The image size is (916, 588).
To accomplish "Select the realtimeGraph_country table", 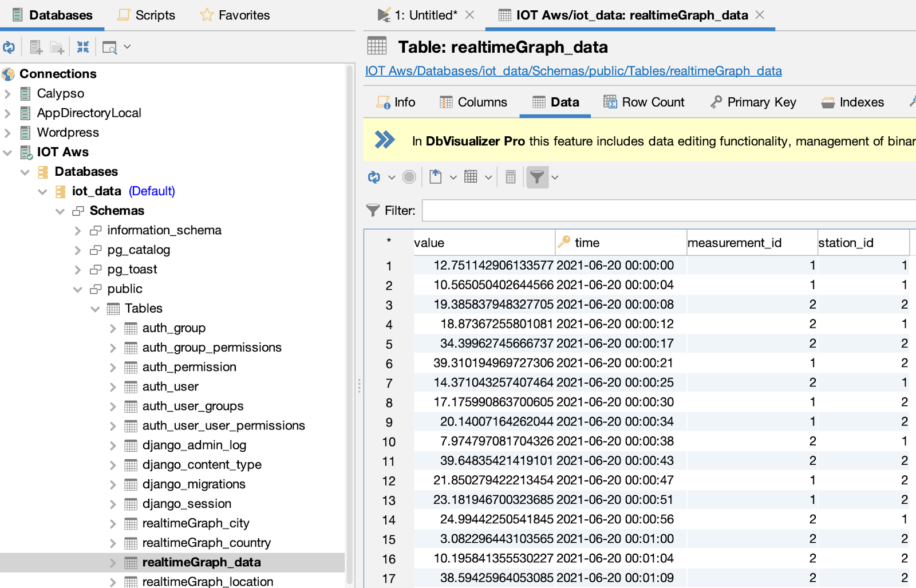I will point(207,543).
